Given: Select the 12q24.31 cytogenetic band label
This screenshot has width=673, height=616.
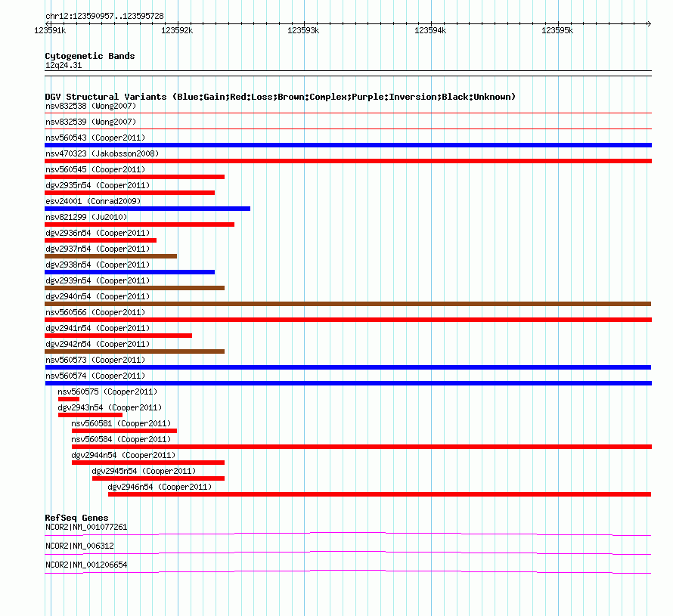Looking at the screenshot, I should pyautogui.click(x=64, y=65).
